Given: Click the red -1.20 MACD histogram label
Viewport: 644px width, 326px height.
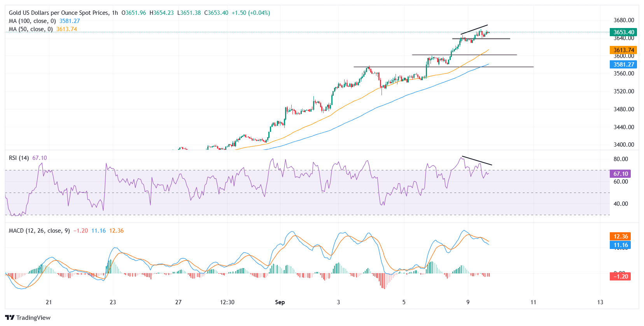Looking at the screenshot, I should point(620,277).
